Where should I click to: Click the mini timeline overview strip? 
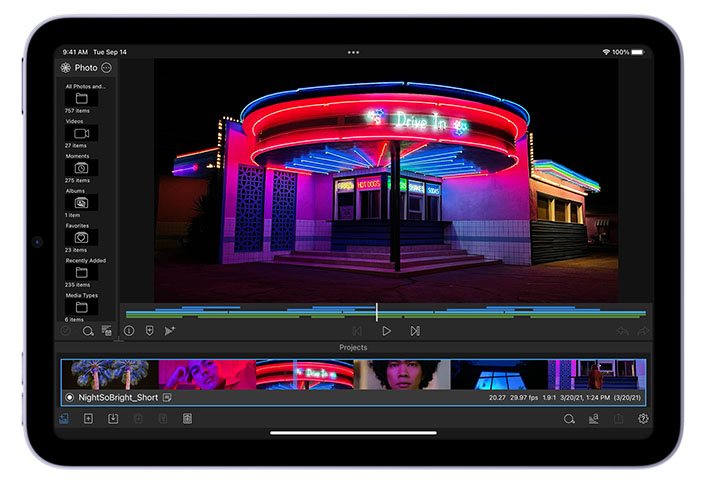click(386, 312)
